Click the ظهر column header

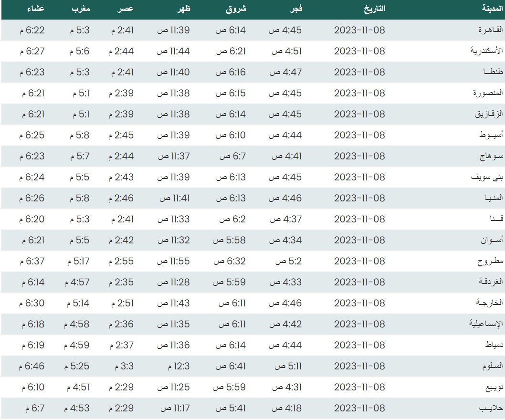pos(182,9)
